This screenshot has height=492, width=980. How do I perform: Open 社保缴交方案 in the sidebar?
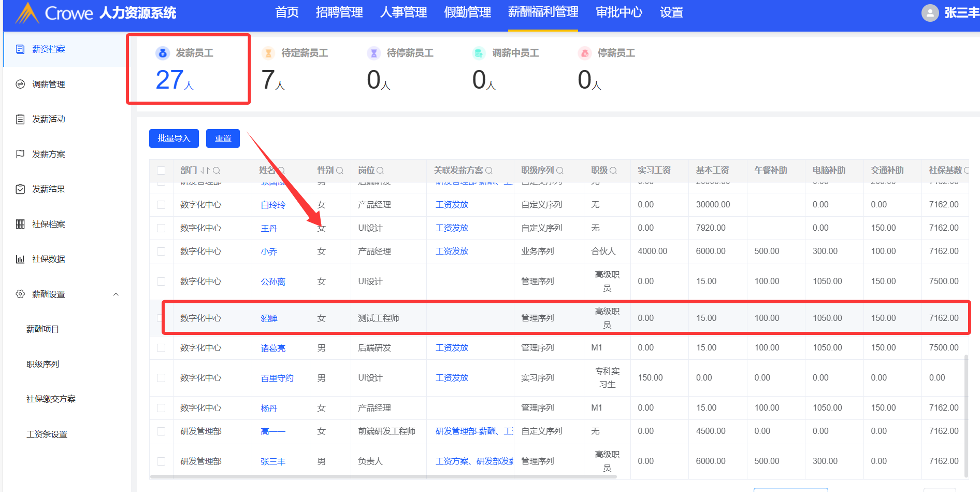(x=51, y=399)
